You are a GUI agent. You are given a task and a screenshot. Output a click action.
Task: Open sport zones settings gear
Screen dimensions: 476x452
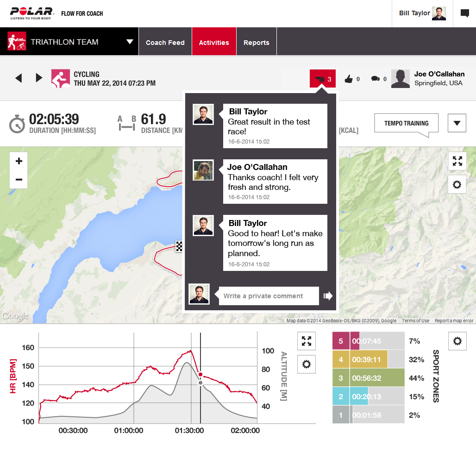[x=457, y=341]
